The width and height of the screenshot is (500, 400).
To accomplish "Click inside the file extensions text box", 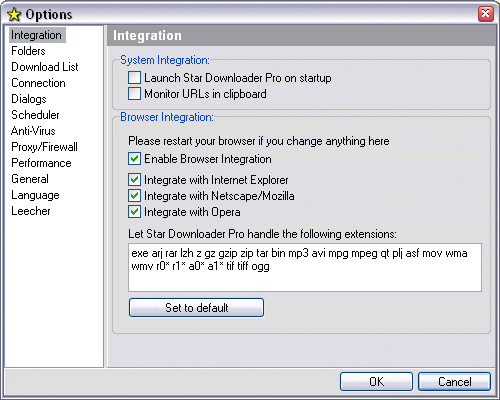I will pos(305,267).
